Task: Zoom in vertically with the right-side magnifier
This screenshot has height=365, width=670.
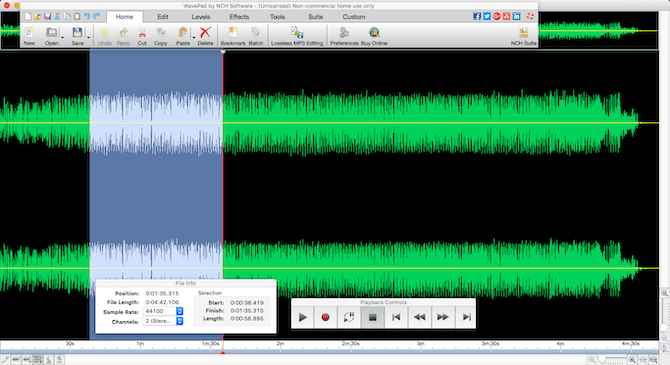Action: coord(664,293)
